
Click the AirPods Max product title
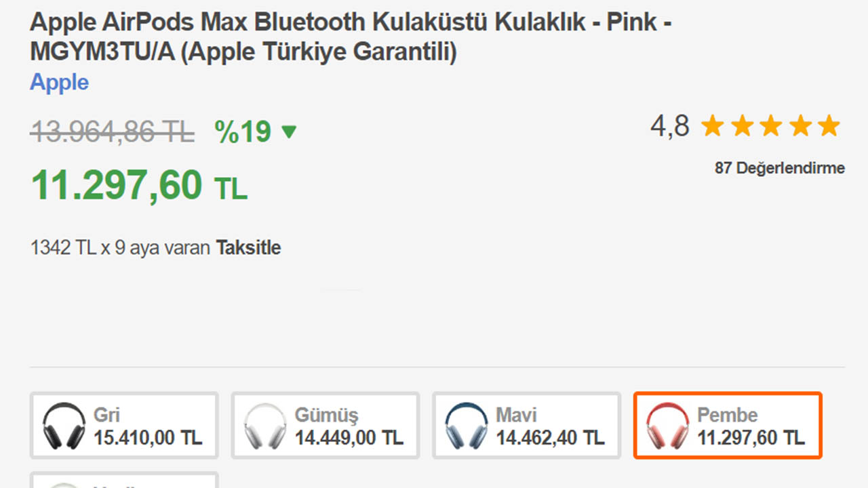tap(351, 37)
